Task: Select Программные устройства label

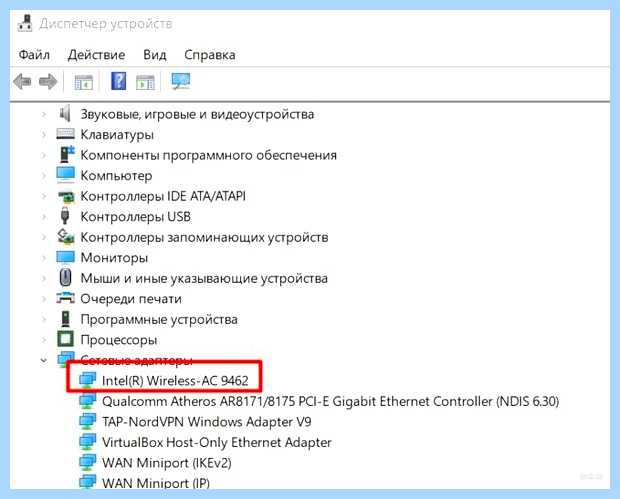Action: (x=159, y=320)
